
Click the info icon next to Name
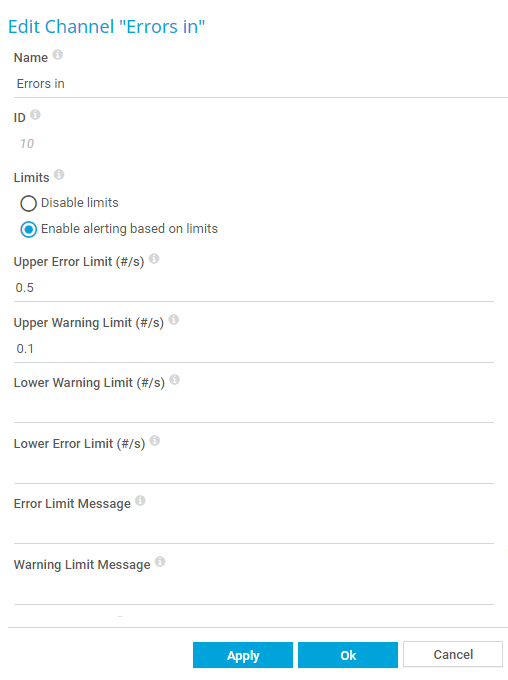[x=58, y=55]
